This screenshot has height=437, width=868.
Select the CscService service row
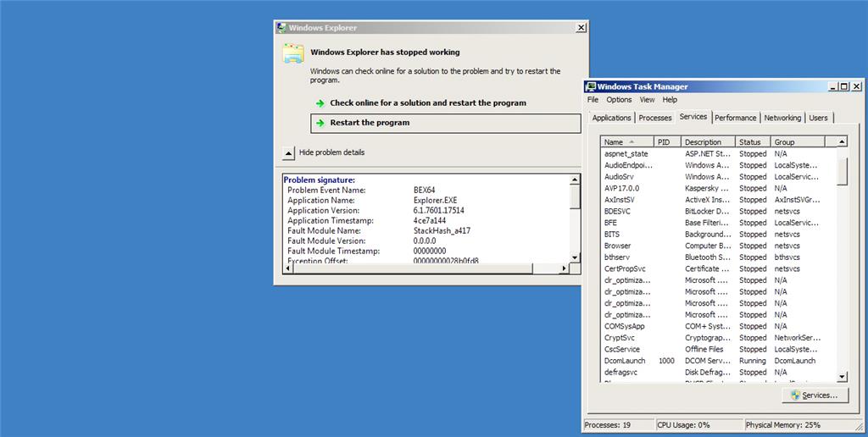pyautogui.click(x=719, y=350)
